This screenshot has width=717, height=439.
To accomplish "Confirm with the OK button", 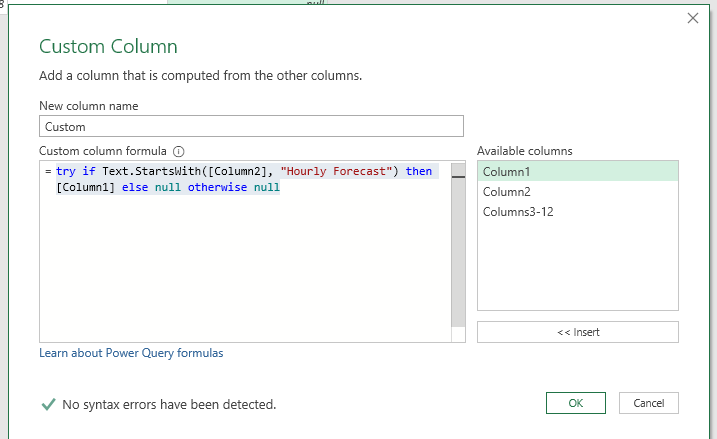I will [x=576, y=403].
